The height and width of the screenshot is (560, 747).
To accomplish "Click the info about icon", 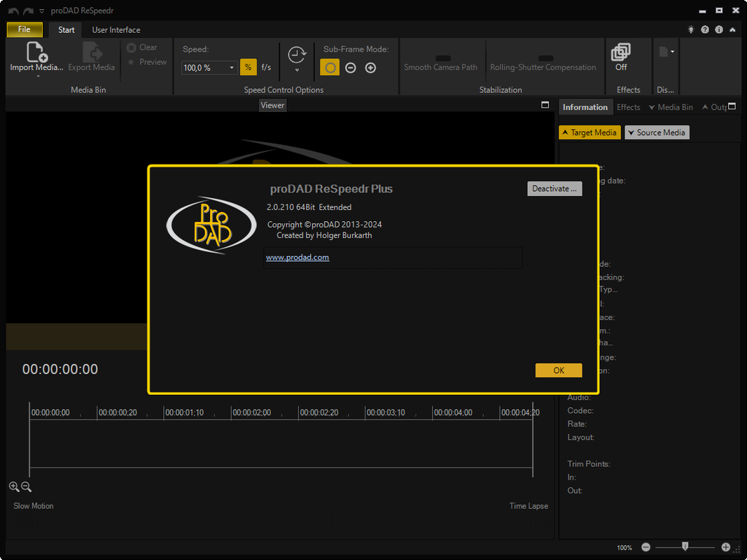I will (719, 29).
